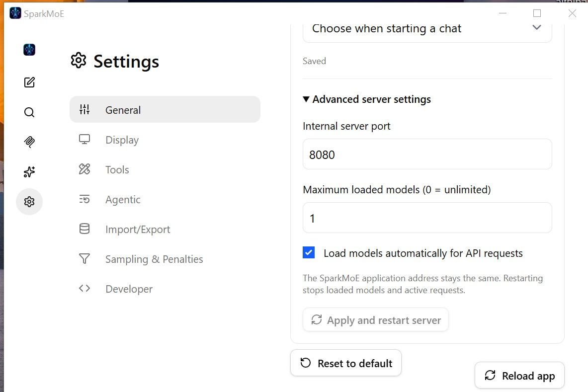
Task: Minimize the SparkMoE window
Action: 503,13
